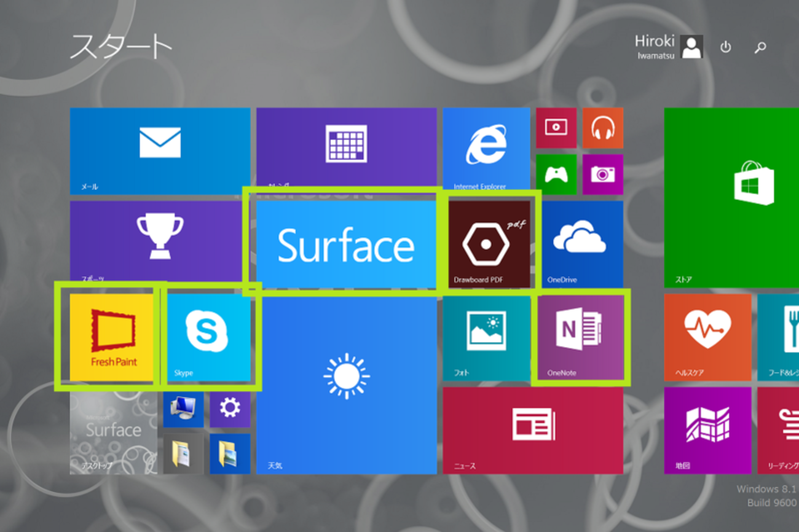Click the Hiroki user avatar picture
Screen dimensions: 799x532
click(x=692, y=47)
